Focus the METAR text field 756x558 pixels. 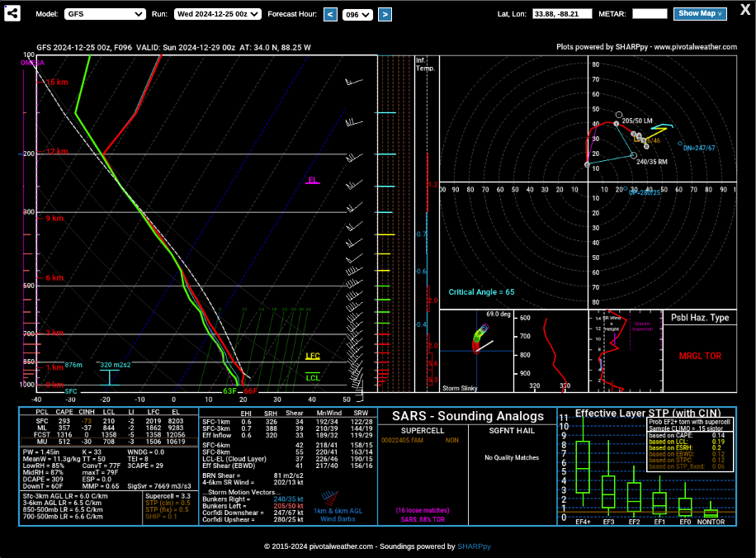point(649,14)
